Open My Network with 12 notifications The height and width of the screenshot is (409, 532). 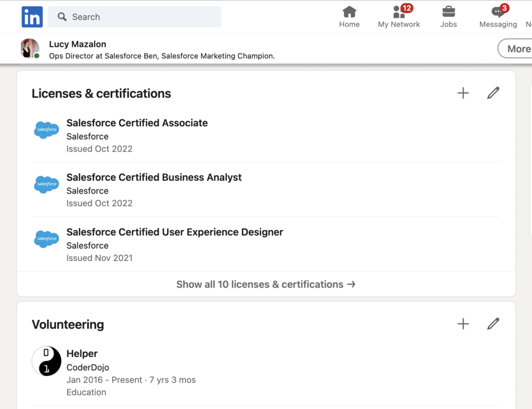click(398, 16)
